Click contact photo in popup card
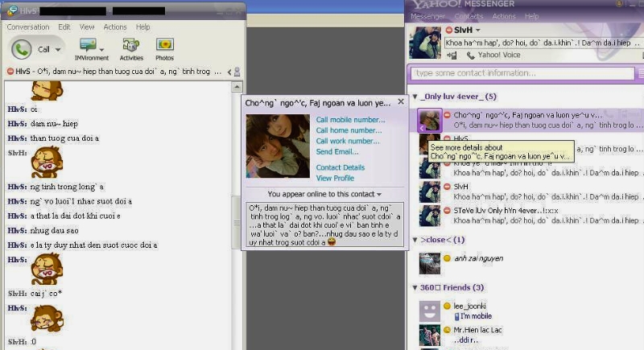This screenshot has width=644, height=350. click(278, 146)
